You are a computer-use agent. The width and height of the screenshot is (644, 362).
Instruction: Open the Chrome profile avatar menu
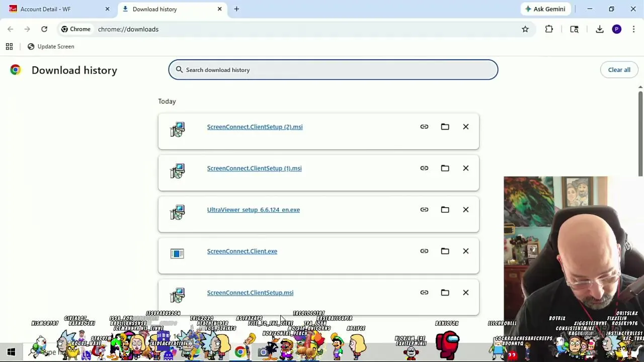617,29
